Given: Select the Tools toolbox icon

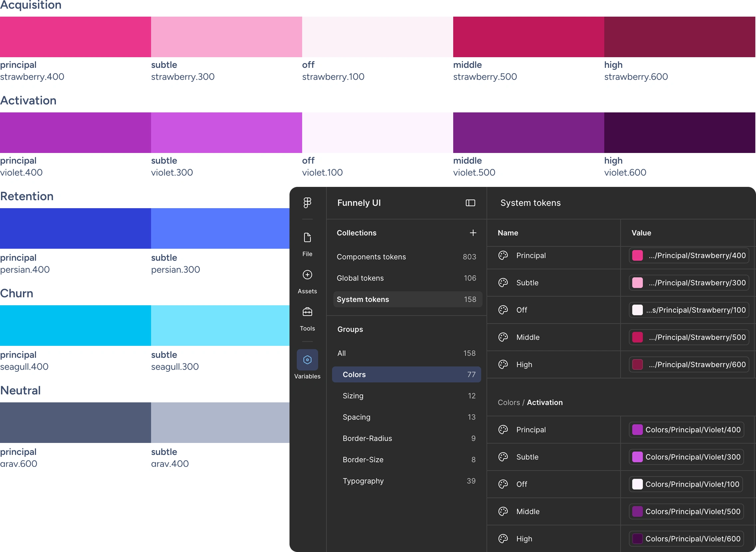Looking at the screenshot, I should (x=307, y=312).
